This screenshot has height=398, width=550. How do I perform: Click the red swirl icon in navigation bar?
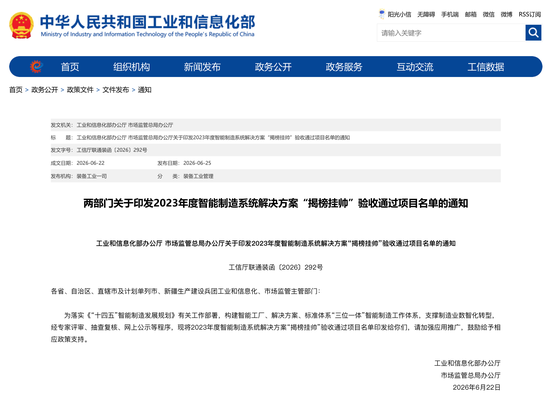(36, 66)
